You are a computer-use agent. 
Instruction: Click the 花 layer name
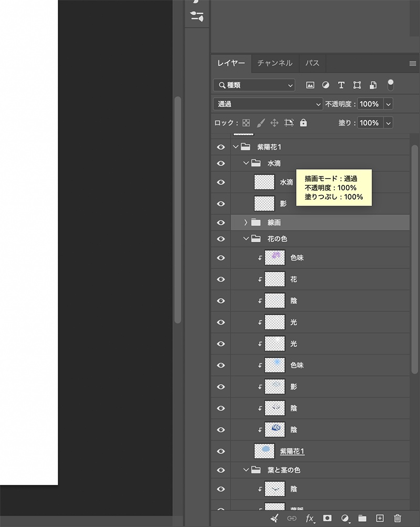pos(293,280)
